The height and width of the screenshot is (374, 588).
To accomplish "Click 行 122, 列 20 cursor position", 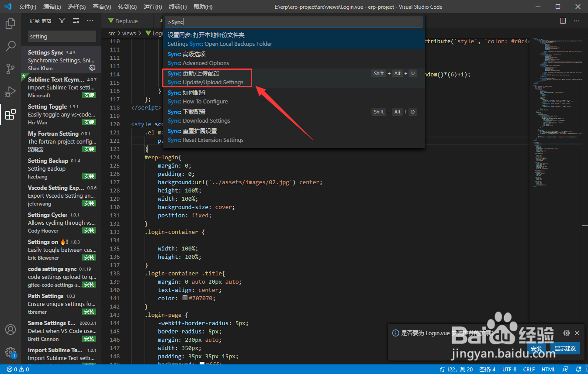I will click(x=456, y=369).
